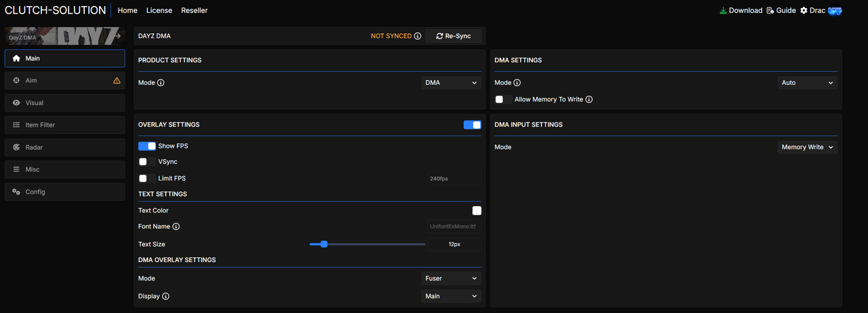Image resolution: width=868 pixels, height=313 pixels.
Task: Click the home icon beside Main
Action: pyautogui.click(x=16, y=58)
